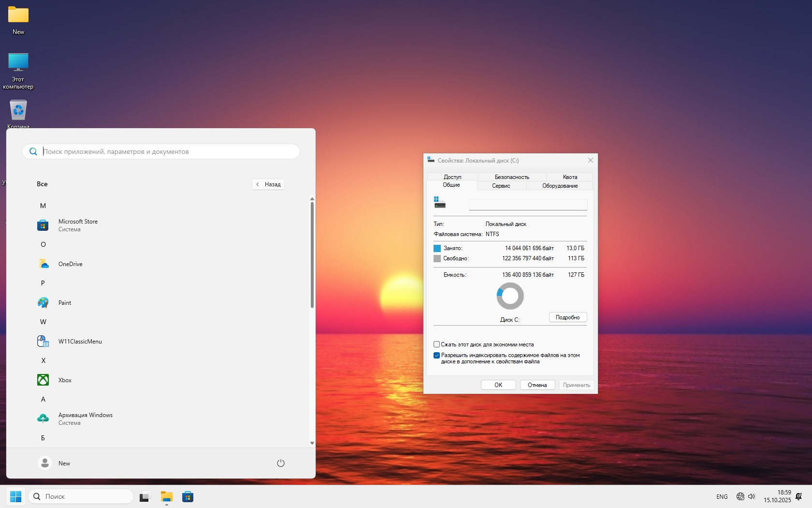The width and height of the screenshot is (812, 508).
Task: Click the 'Назад' back button
Action: tap(268, 184)
